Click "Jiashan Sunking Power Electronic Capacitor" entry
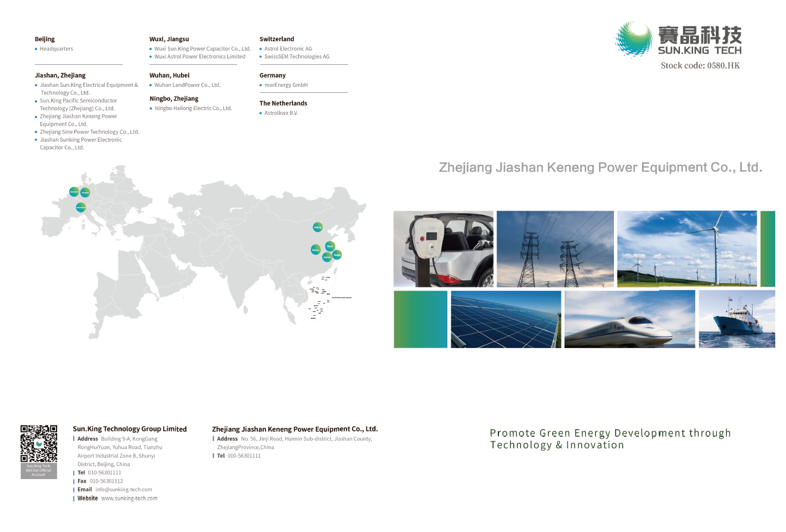The height and width of the screenshot is (532, 786). coord(81,143)
